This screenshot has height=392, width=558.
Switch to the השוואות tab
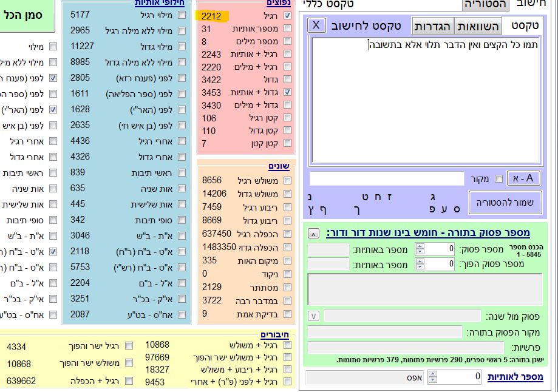[478, 25]
